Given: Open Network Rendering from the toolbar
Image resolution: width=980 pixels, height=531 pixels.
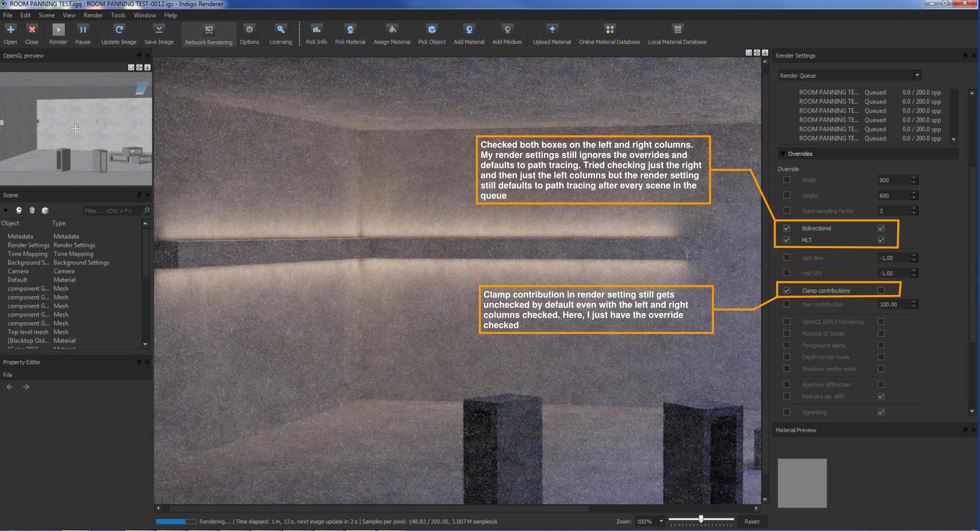Looking at the screenshot, I should tap(208, 30).
